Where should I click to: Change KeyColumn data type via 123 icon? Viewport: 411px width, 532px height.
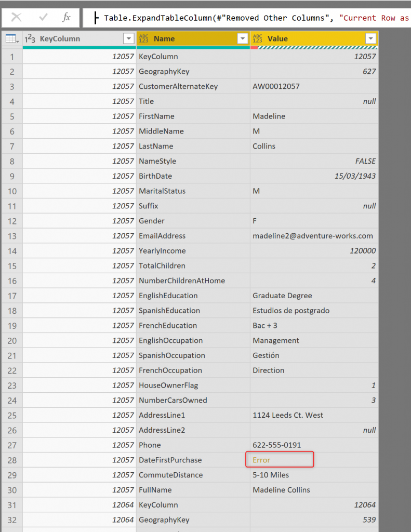(30, 39)
